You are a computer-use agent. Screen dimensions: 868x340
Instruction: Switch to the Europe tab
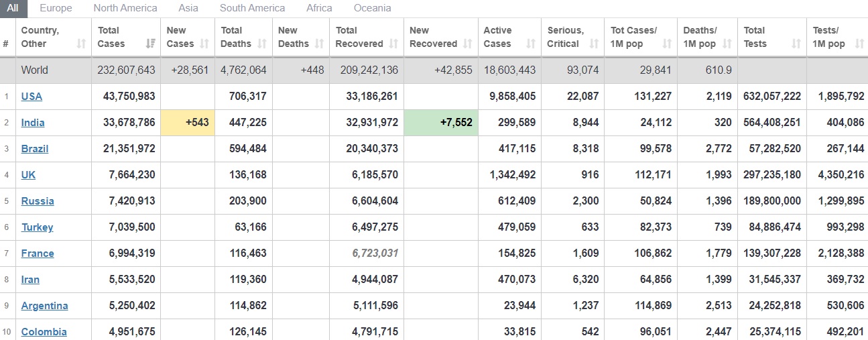point(56,8)
